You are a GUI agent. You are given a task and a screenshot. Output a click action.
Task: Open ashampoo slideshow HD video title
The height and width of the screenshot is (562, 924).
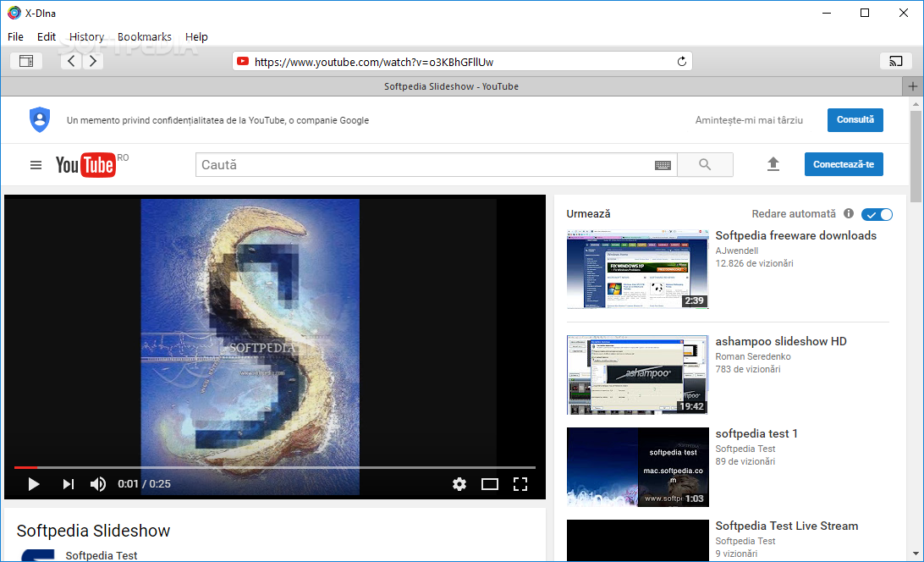point(781,341)
